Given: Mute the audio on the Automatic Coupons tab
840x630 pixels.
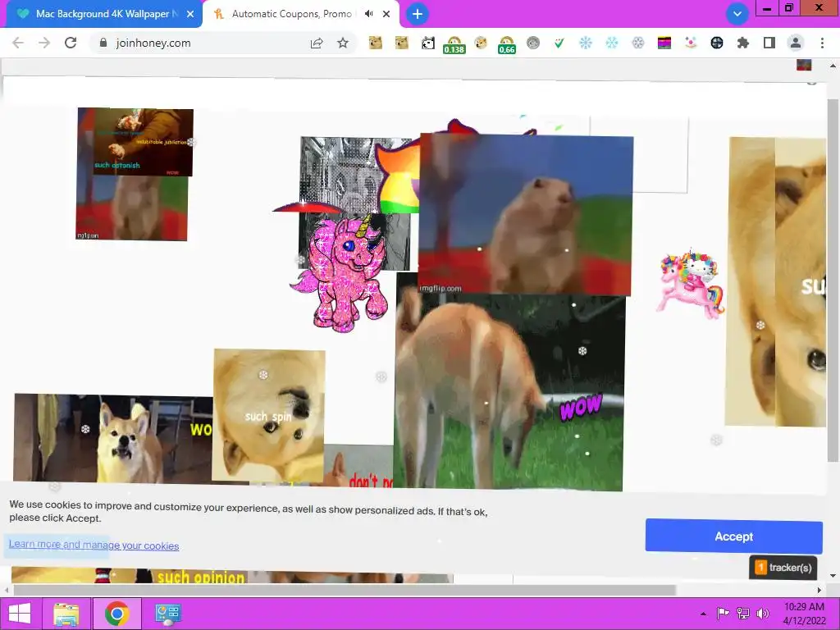Looking at the screenshot, I should click(368, 14).
